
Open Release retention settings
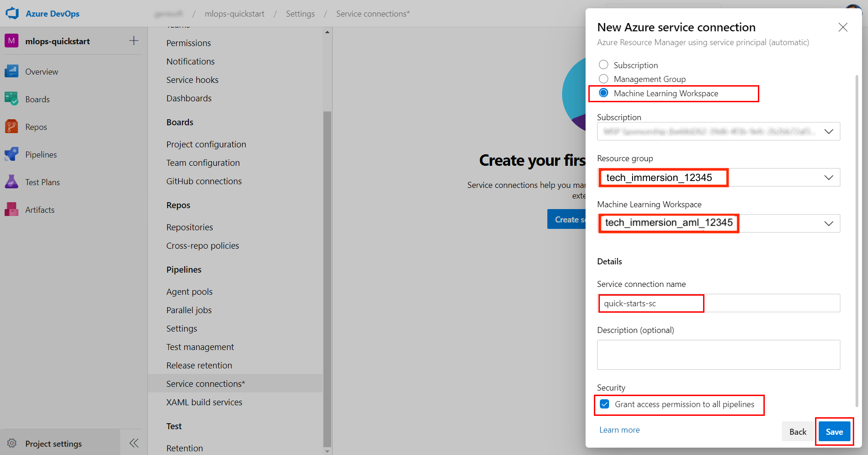click(199, 365)
